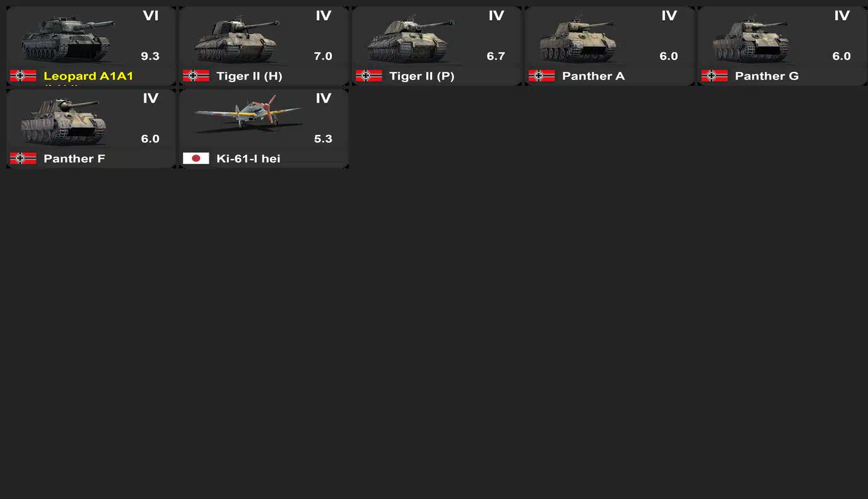Click the flag icon beside Panther A
Image resolution: width=868 pixels, height=499 pixels.
pos(541,76)
